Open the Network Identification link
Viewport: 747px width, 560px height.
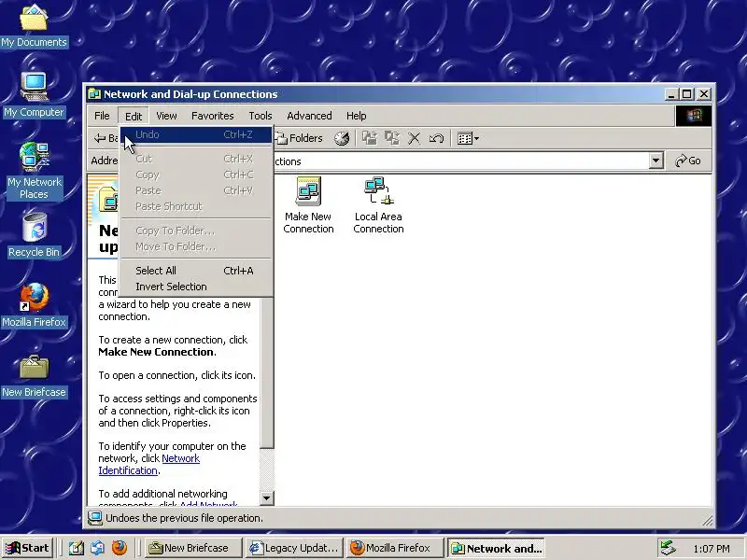148,464
